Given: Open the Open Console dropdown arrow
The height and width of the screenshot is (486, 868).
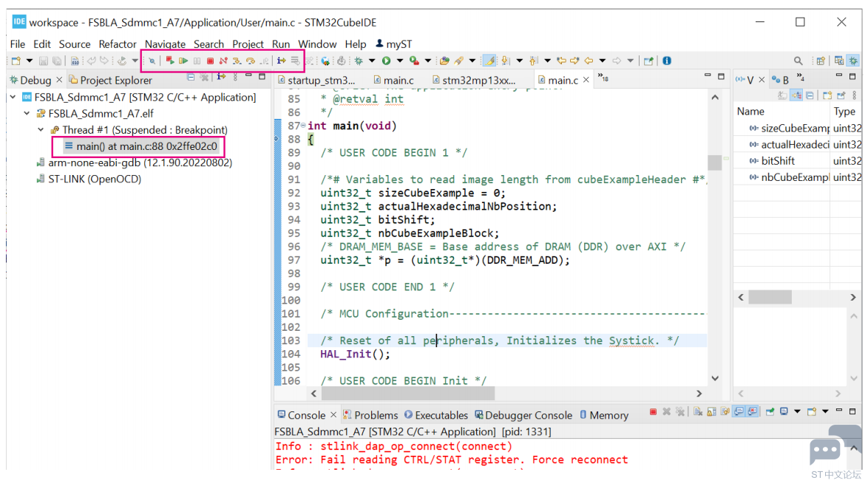Looking at the screenshot, I should tap(825, 411).
